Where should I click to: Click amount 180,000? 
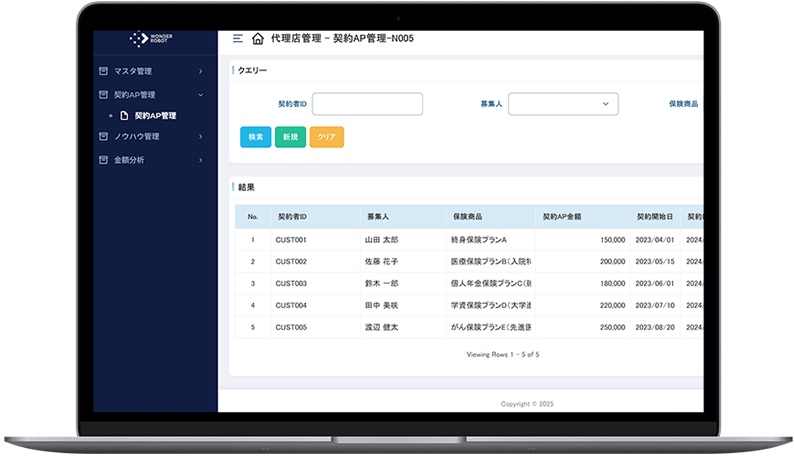613,283
